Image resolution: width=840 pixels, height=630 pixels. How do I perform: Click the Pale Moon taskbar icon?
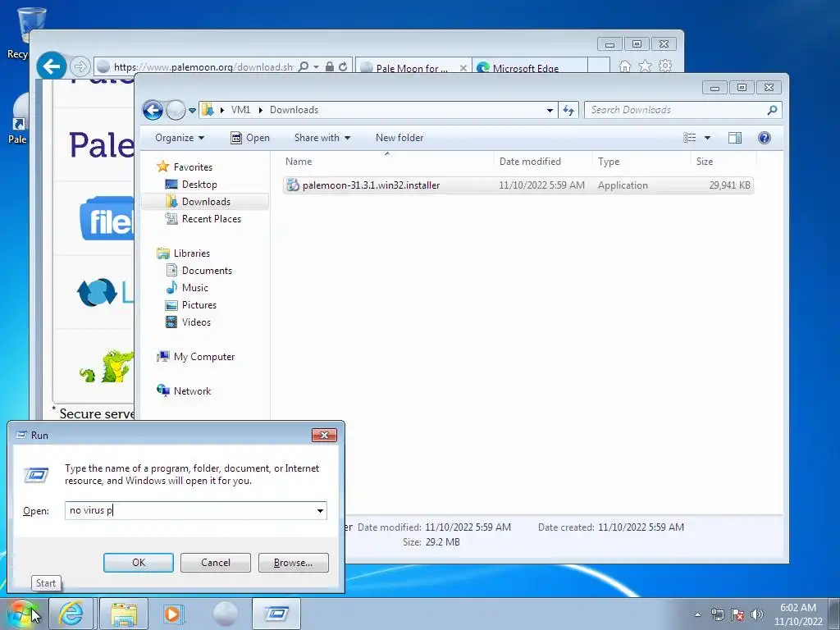coord(225,614)
